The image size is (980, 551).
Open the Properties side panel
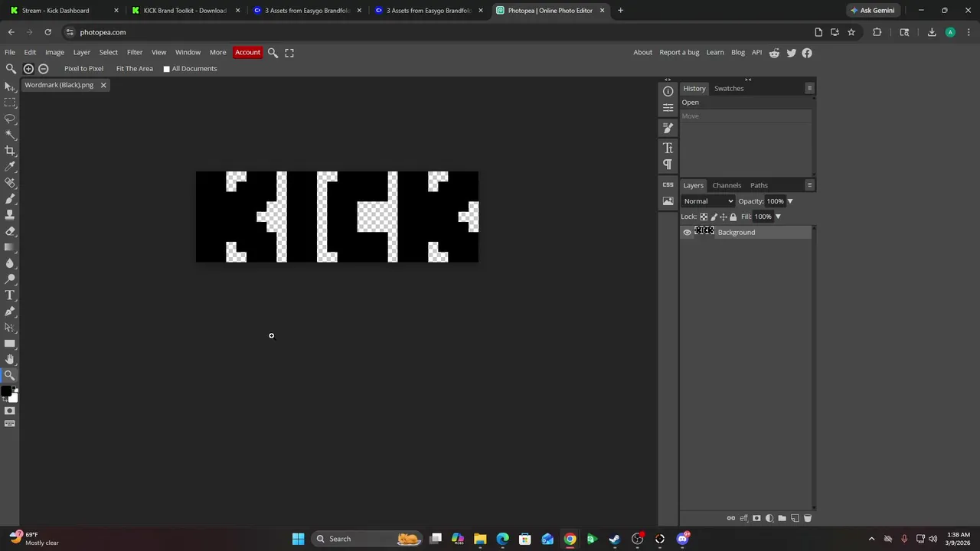click(x=668, y=108)
